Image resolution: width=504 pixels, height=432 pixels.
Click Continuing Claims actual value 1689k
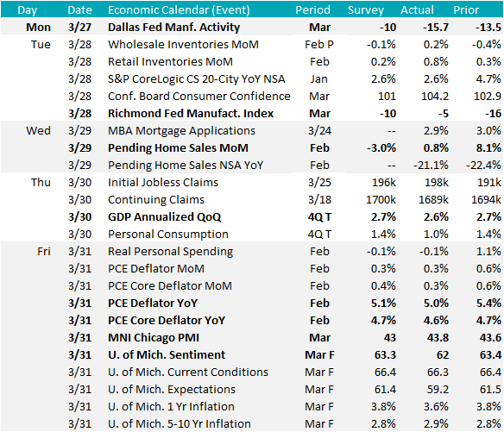(x=433, y=200)
